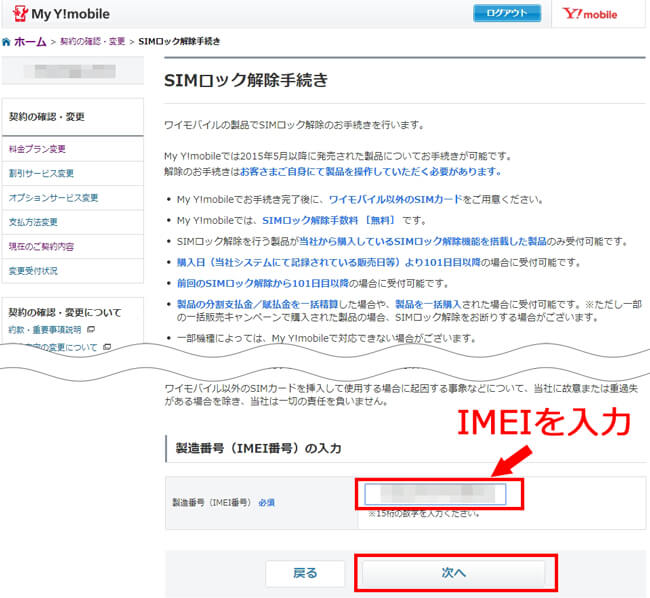The height and width of the screenshot is (598, 650).
Task: Click the 製品の分割支払金／賦払金を一括精算 text
Action: 257,305
